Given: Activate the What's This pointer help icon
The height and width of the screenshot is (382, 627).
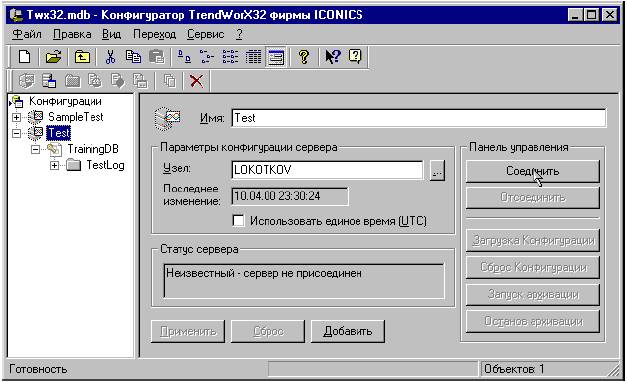Looking at the screenshot, I should [333, 56].
